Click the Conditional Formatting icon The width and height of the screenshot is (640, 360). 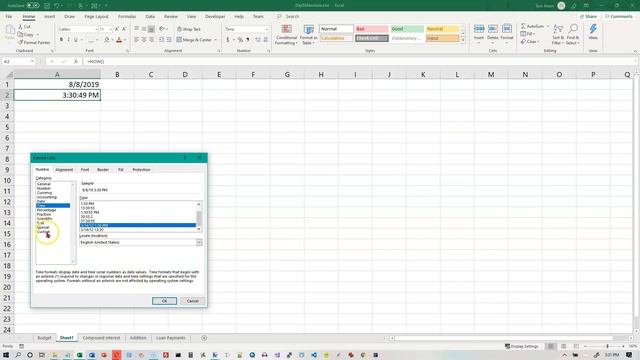tap(287, 29)
